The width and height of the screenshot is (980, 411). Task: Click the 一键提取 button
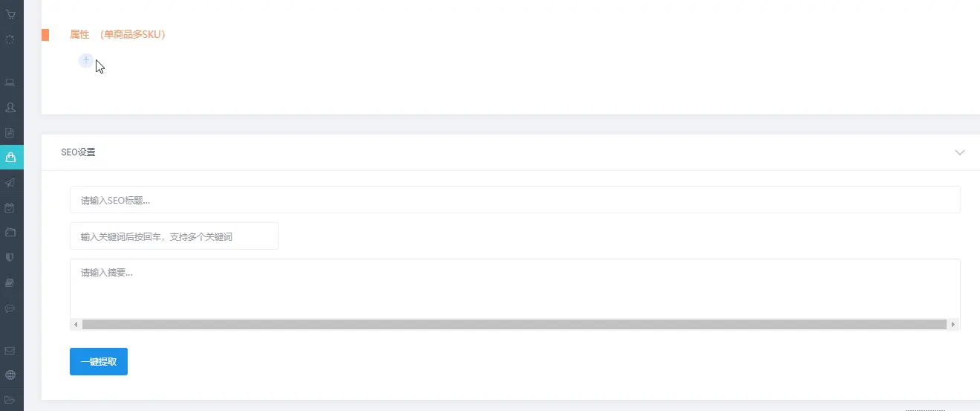tap(99, 362)
